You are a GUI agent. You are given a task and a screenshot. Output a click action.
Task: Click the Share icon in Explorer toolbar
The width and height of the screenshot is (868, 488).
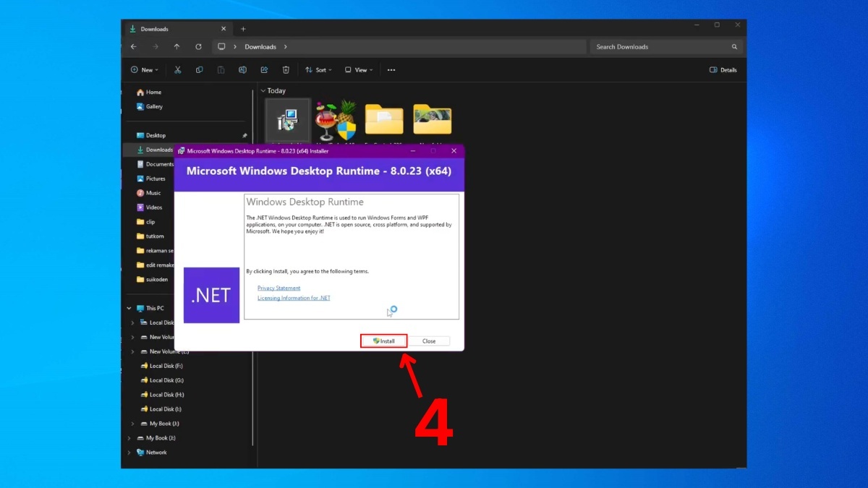coord(264,70)
